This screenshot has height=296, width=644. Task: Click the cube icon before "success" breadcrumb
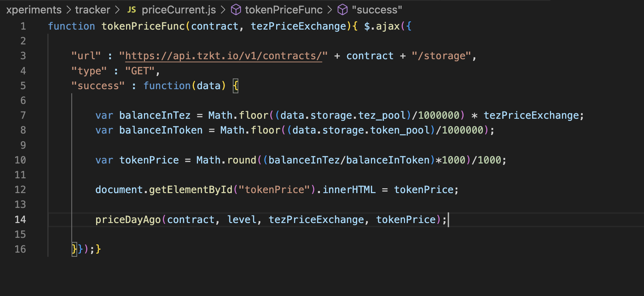coord(343,10)
